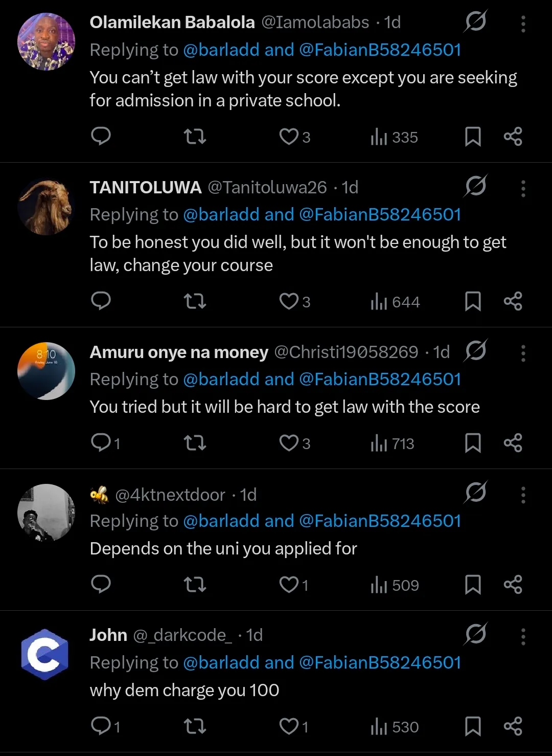Open more options menu on TANITOLUWA's tweet
Image resolution: width=552 pixels, height=756 pixels.
coord(523,188)
